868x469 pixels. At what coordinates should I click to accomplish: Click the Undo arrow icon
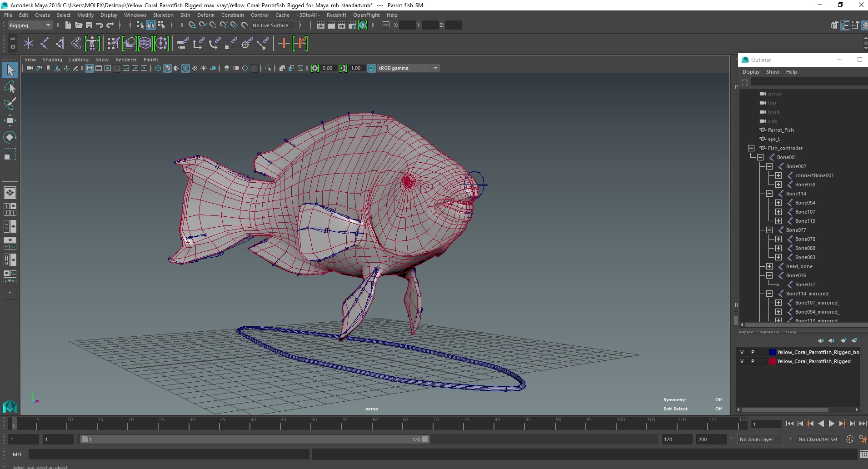pos(100,25)
